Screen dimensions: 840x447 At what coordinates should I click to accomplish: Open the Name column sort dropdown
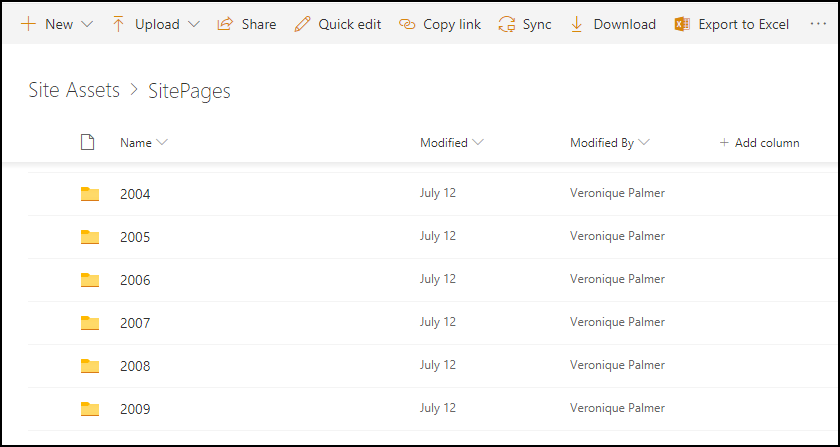coord(162,143)
